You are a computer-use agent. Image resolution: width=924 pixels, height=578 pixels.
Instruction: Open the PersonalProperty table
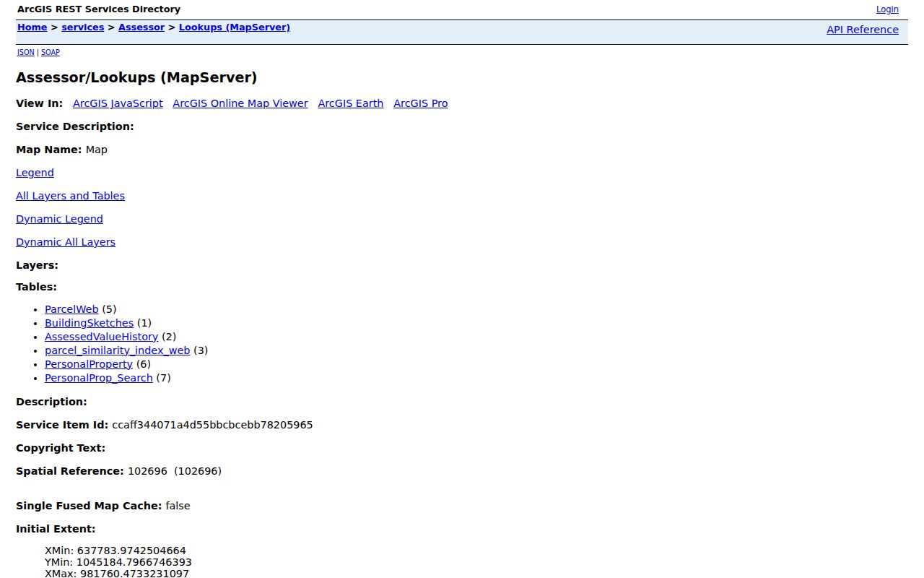pos(89,364)
